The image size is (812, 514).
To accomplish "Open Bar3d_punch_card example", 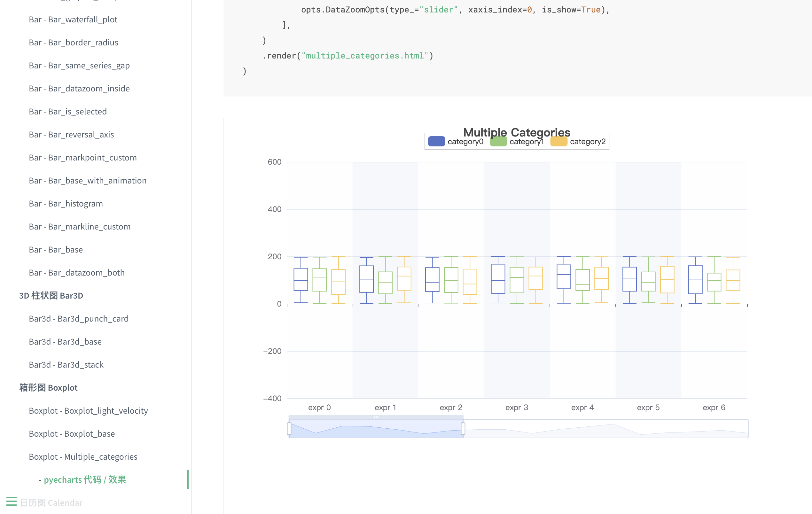I will click(79, 318).
